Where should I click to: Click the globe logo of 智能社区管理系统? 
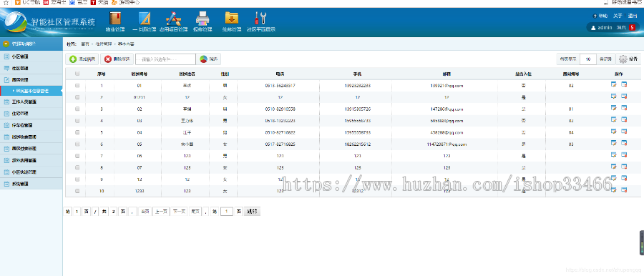15,21
